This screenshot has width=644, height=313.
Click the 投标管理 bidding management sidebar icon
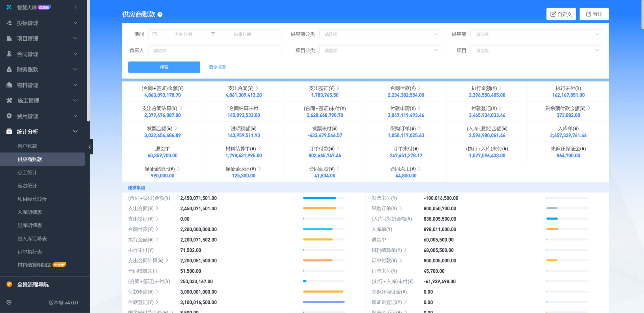pyautogui.click(x=9, y=23)
